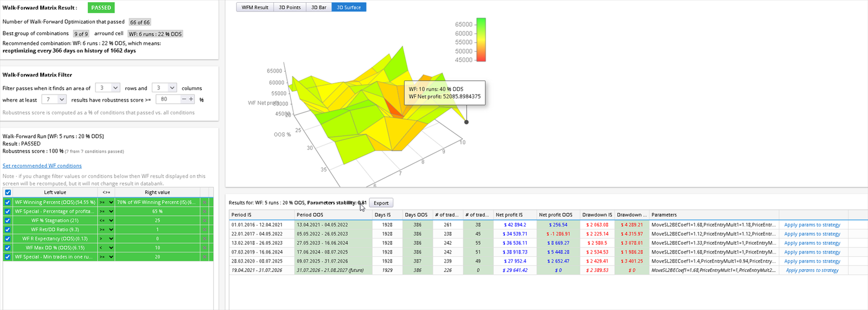Decrease the robustness score with the minus button
The image size is (868, 310).
tap(184, 99)
